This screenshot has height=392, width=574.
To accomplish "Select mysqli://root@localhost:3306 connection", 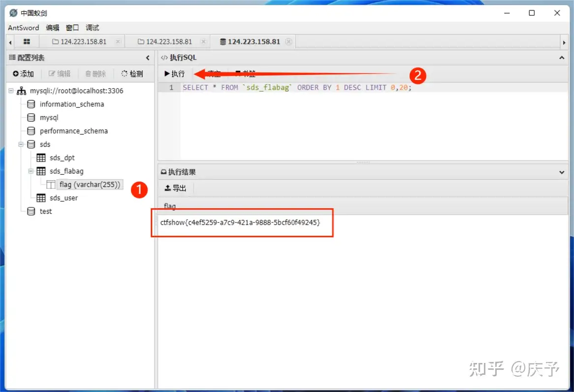I will pyautogui.click(x=76, y=91).
